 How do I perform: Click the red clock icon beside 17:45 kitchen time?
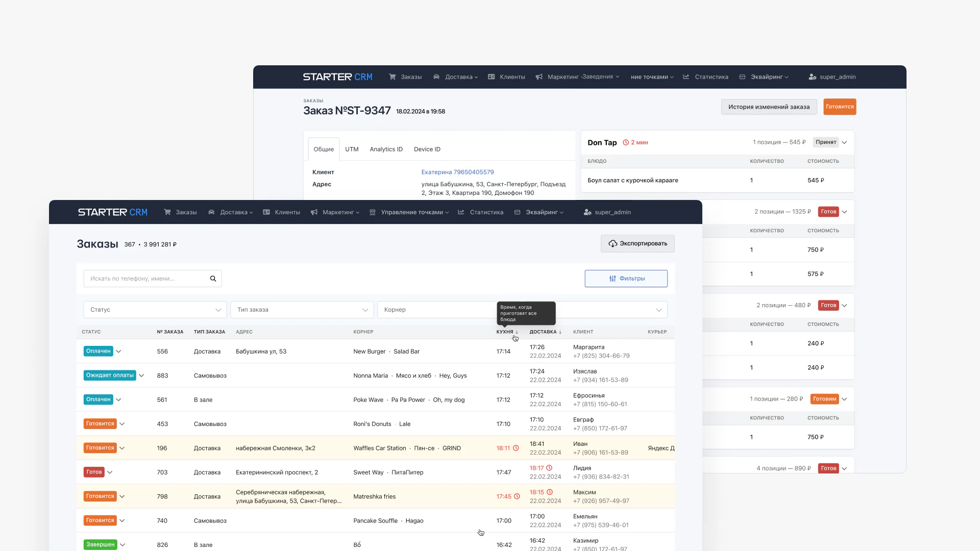[x=517, y=496]
